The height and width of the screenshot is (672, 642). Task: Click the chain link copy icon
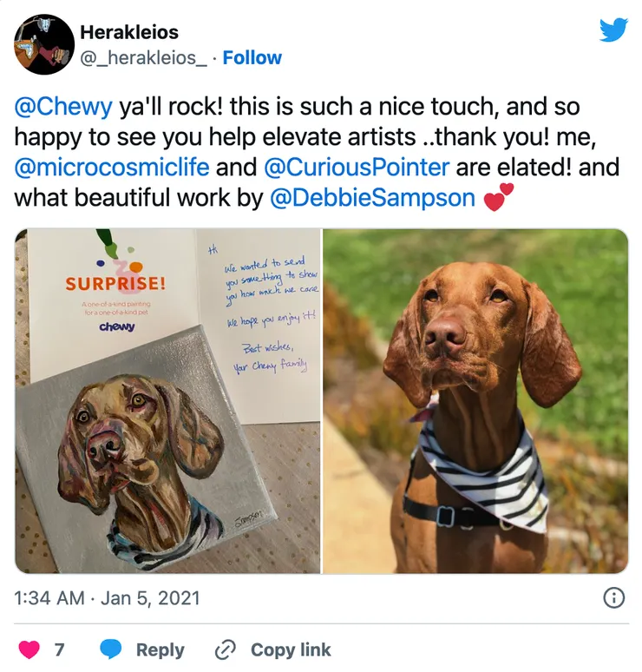click(225, 649)
